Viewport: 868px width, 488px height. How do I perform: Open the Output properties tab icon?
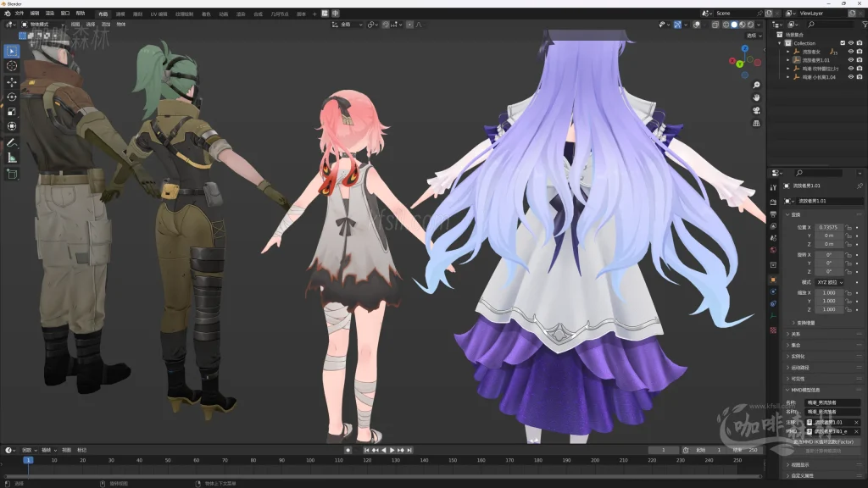pyautogui.click(x=773, y=214)
